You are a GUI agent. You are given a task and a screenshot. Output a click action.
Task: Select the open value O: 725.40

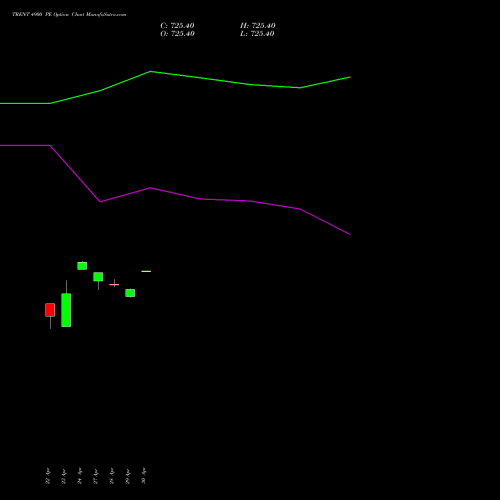click(177, 34)
